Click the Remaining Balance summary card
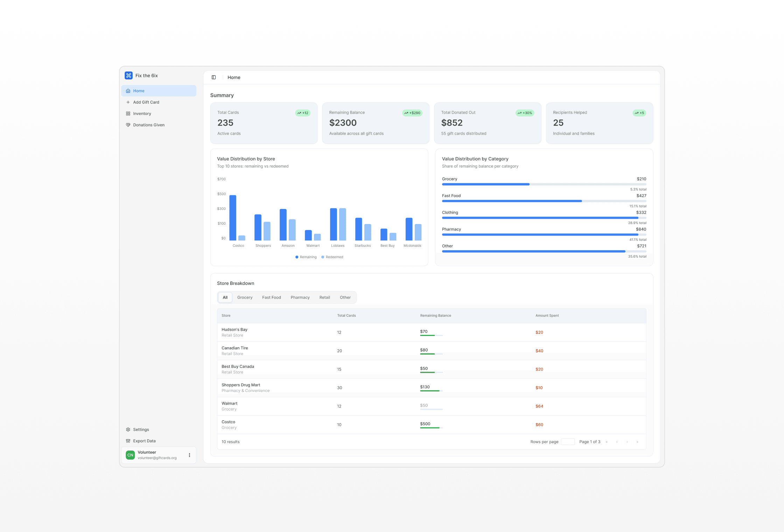Viewport: 784px width, 532px height. tap(376, 123)
